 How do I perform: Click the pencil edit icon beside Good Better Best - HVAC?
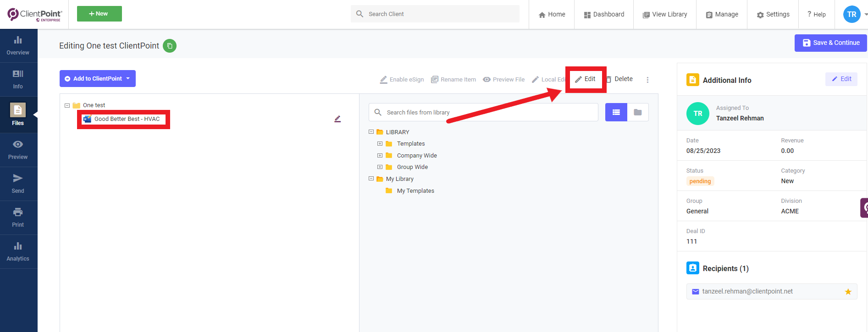click(337, 119)
